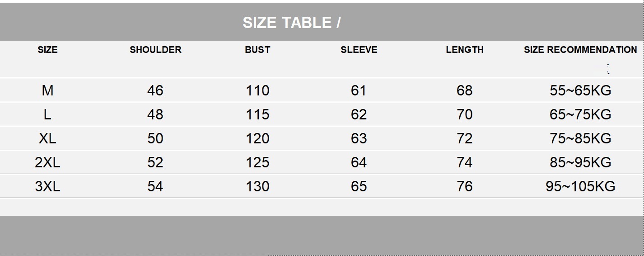Click sleeve value 63 for size XL
The width and height of the screenshot is (644, 256).
click(359, 138)
